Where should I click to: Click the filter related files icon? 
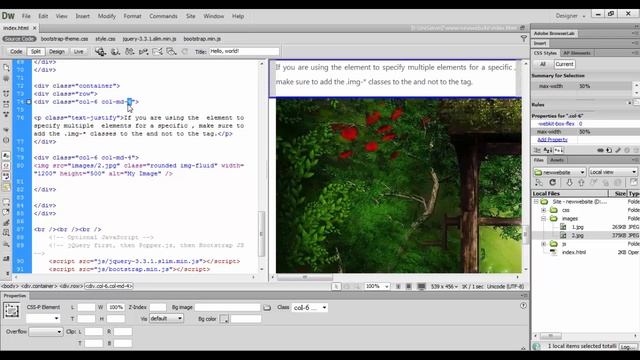tap(524, 38)
